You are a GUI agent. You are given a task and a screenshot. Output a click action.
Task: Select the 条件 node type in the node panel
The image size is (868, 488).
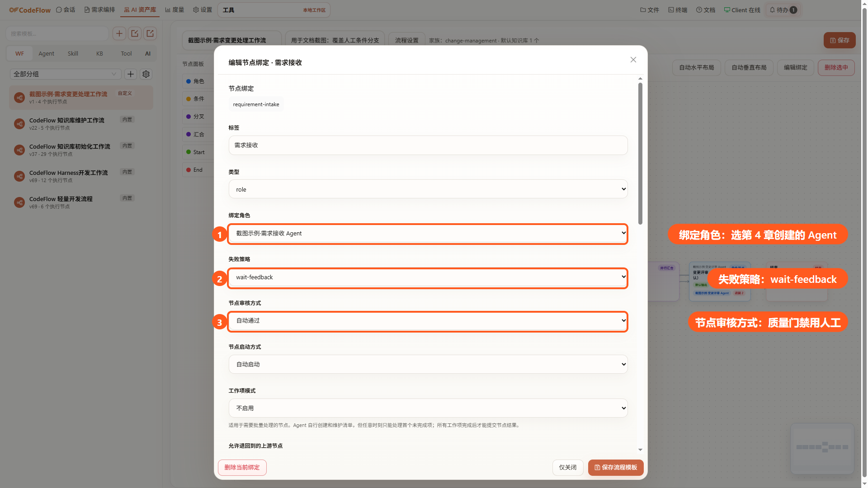[x=198, y=99]
